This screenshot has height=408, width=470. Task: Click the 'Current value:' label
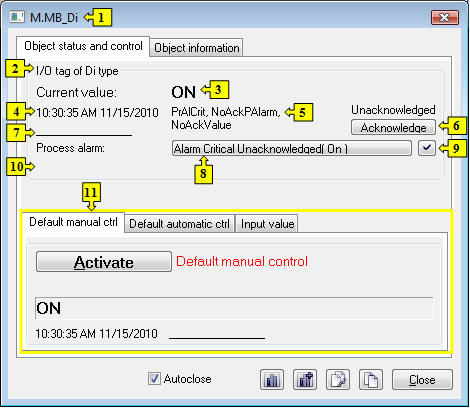tap(77, 92)
